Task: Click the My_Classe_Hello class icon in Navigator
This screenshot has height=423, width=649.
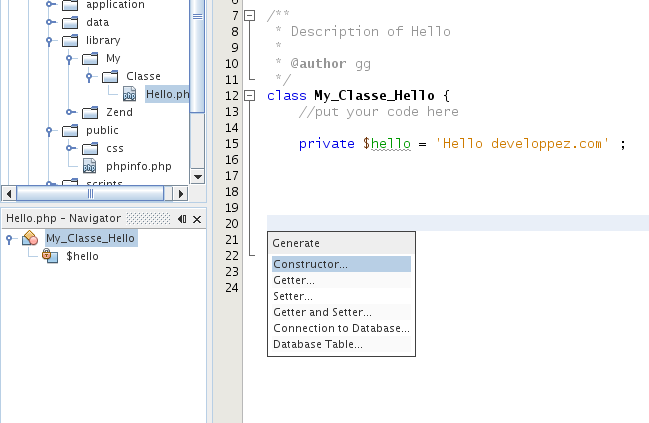Action: tap(30, 238)
